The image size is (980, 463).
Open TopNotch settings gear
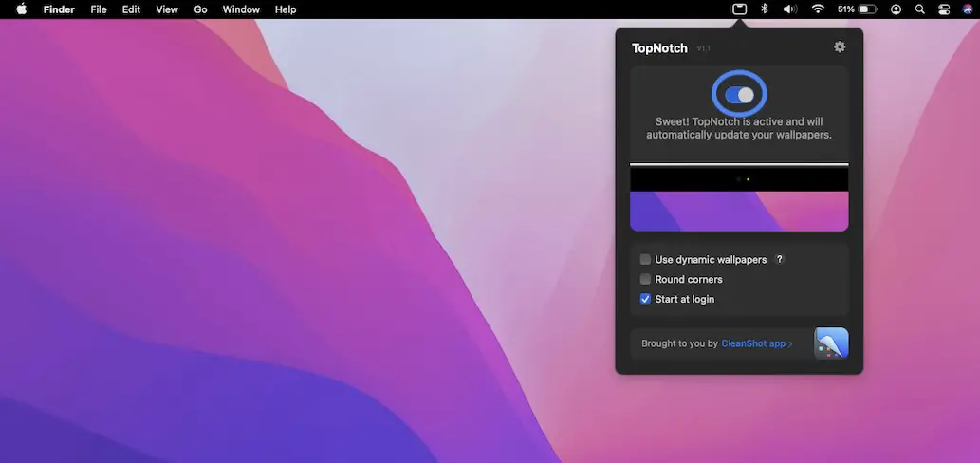click(x=839, y=47)
